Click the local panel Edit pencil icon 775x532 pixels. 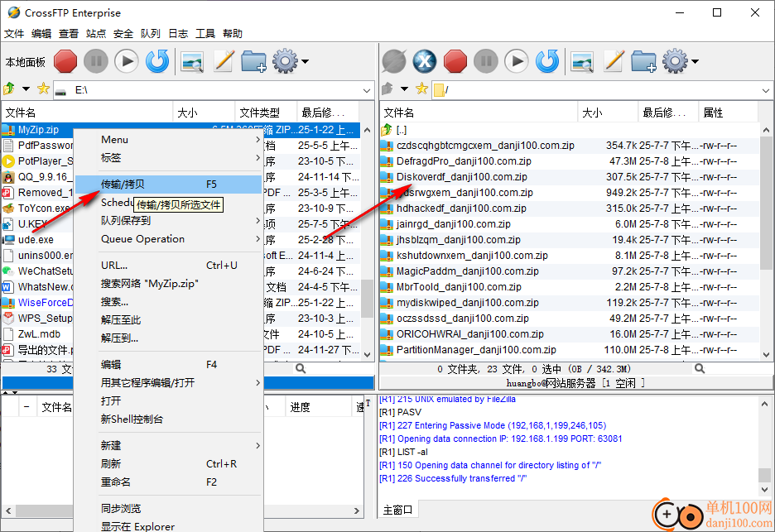224,62
